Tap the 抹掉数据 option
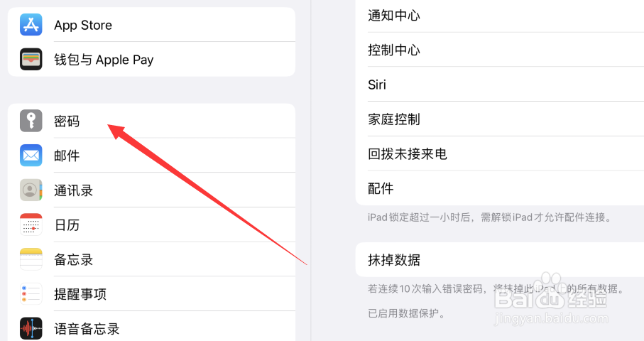This screenshot has width=644, height=341. [500, 259]
